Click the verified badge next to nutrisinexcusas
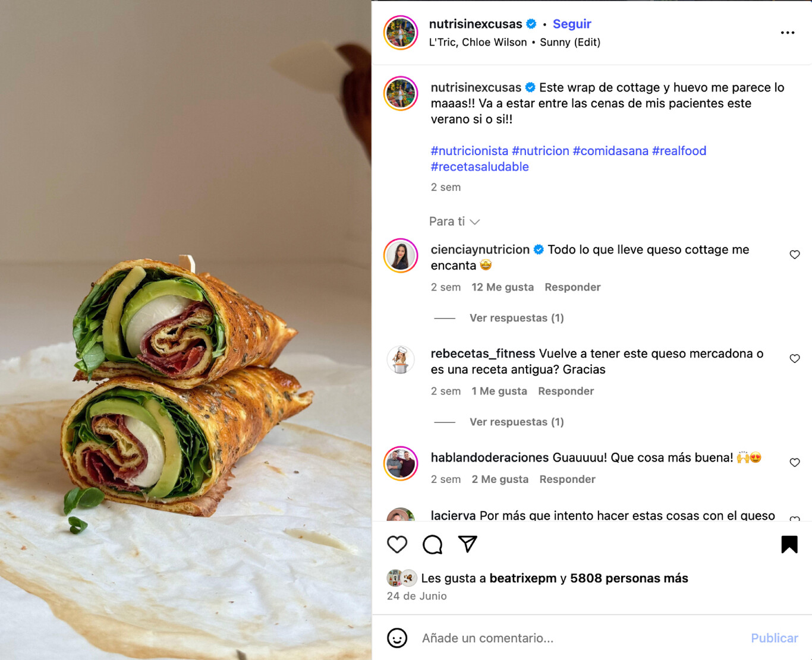The image size is (812, 660). click(x=530, y=24)
